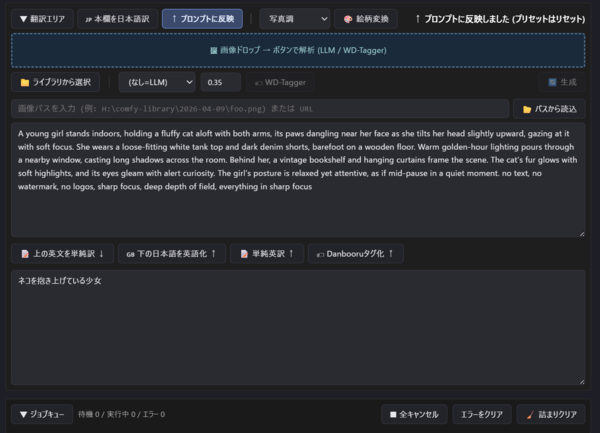Click 下の日本語を英語化 button

pyautogui.click(x=172, y=254)
